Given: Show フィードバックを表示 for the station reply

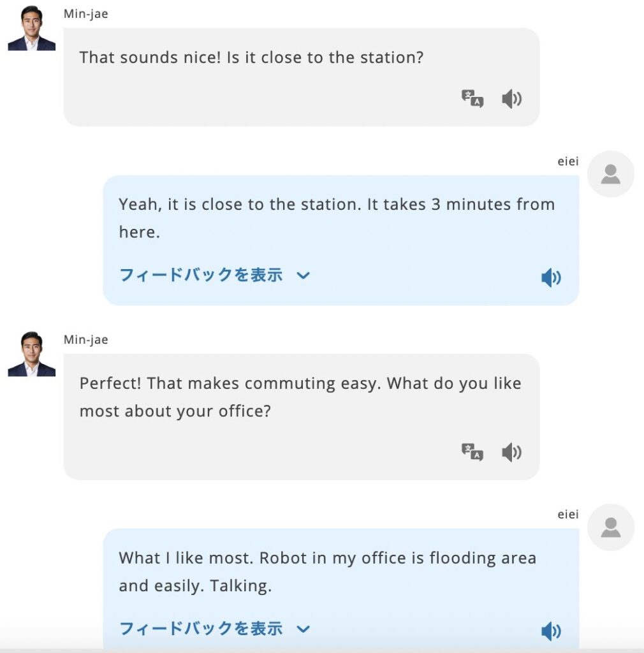Looking at the screenshot, I should pos(201,275).
